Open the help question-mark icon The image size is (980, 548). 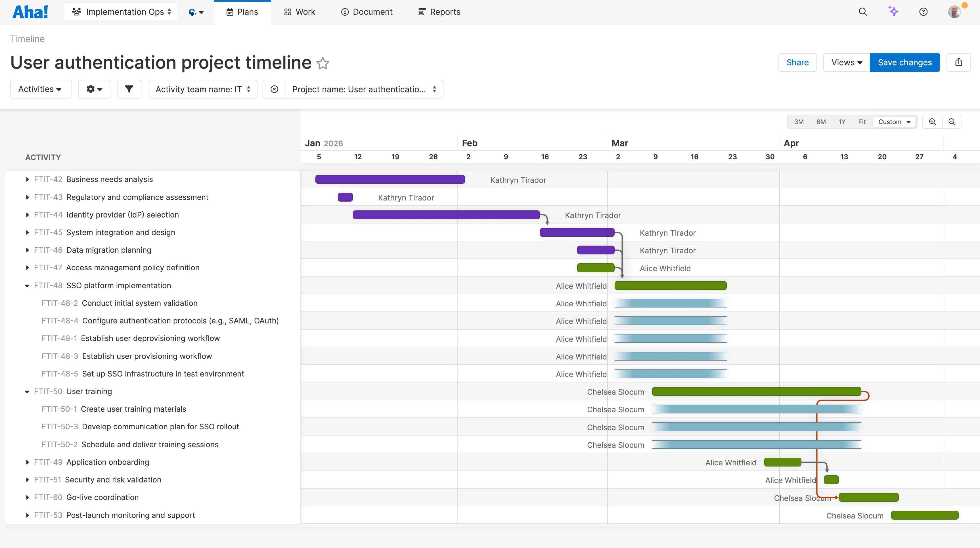pyautogui.click(x=924, y=12)
